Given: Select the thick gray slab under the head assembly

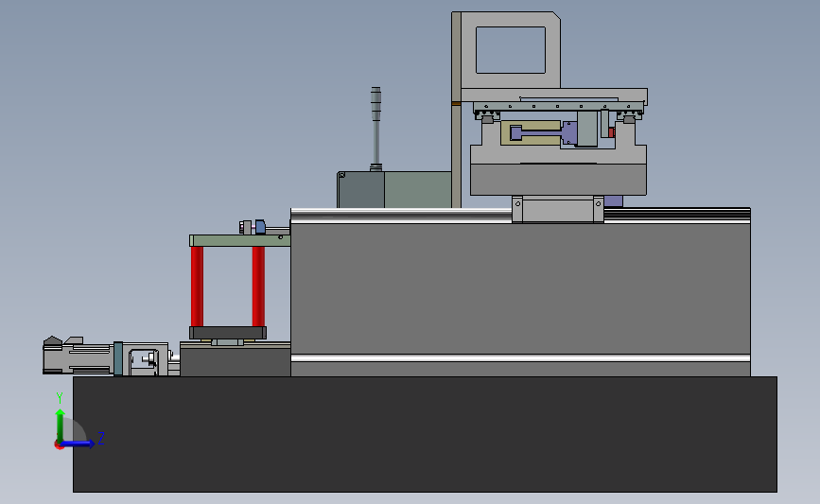Looking at the screenshot, I should (558, 180).
